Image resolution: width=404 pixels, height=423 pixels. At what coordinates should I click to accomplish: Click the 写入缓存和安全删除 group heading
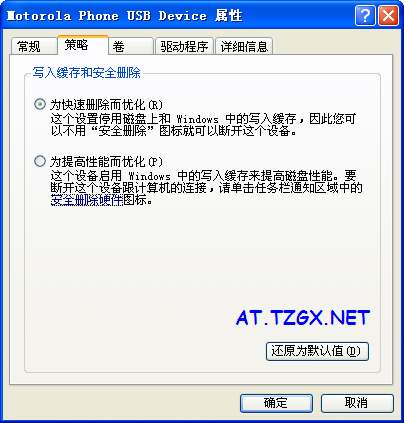pyautogui.click(x=87, y=73)
